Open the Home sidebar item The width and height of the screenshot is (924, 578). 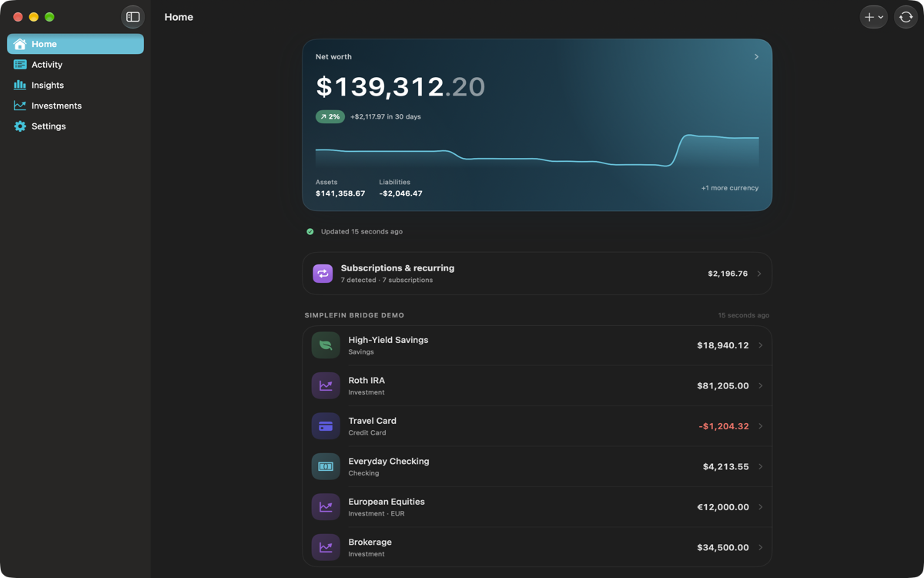click(x=75, y=44)
